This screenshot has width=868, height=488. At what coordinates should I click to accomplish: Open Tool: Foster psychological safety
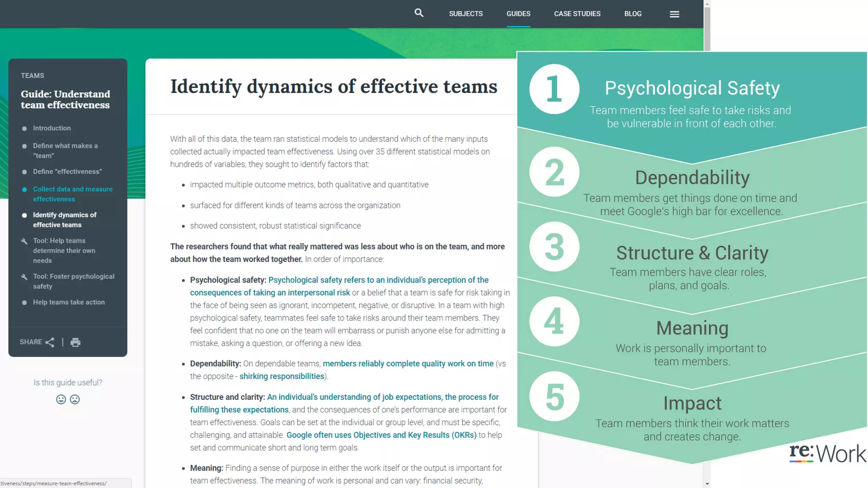[73, 281]
